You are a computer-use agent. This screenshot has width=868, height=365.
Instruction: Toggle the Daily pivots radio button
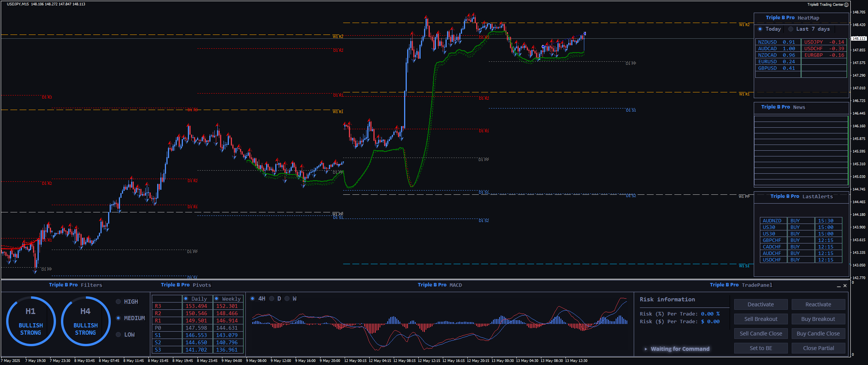click(x=186, y=299)
